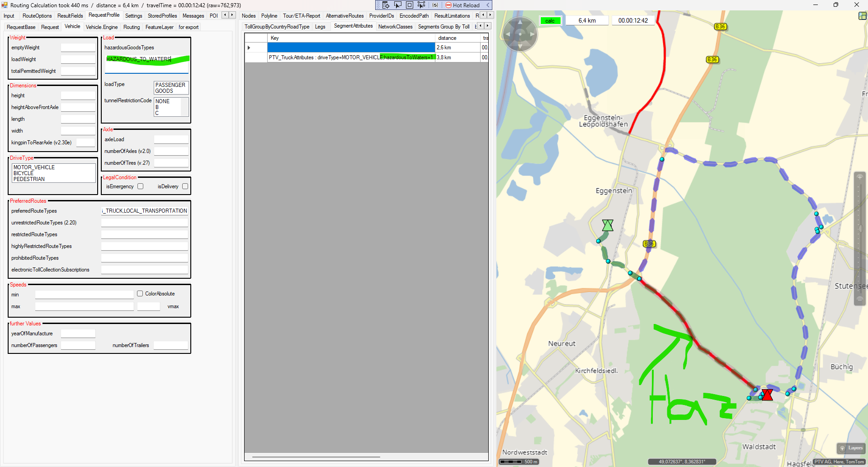868x467 pixels.
Task: Enable the isDelivery checkbox
Action: (x=185, y=186)
